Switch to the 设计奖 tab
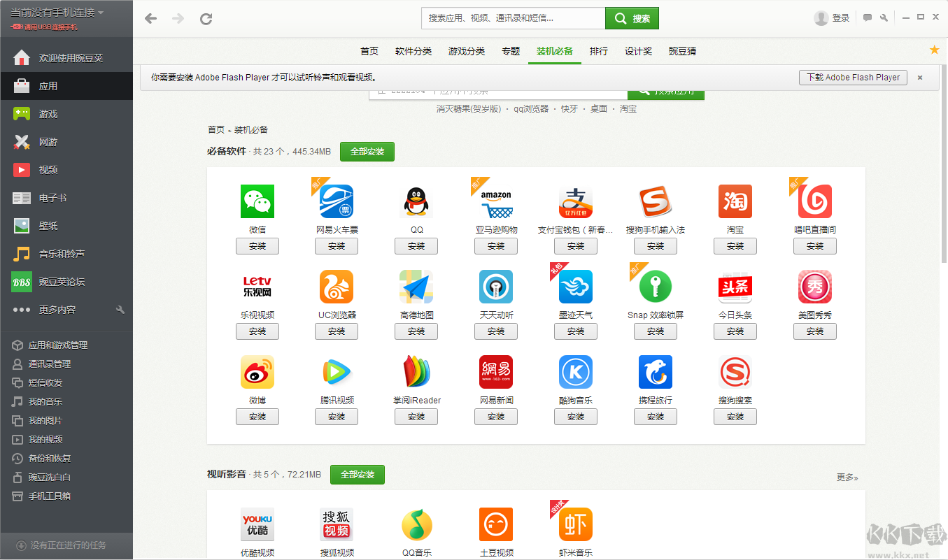 click(638, 51)
